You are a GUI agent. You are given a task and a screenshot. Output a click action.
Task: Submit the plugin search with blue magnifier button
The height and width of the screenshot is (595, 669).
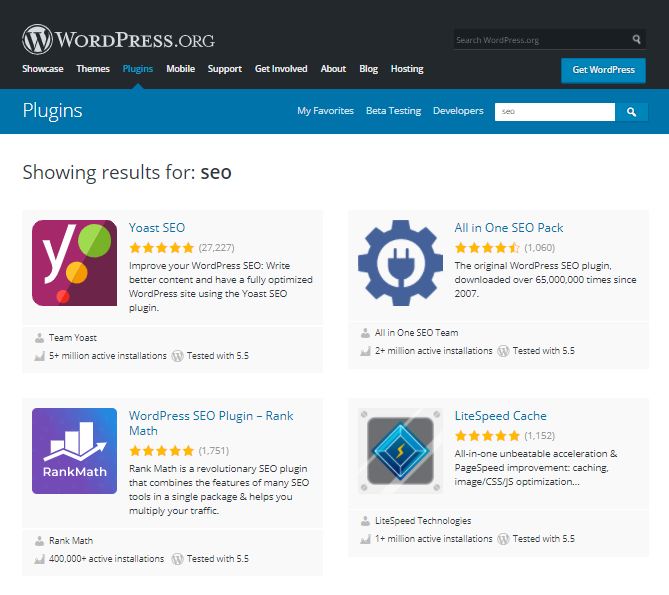(x=631, y=112)
